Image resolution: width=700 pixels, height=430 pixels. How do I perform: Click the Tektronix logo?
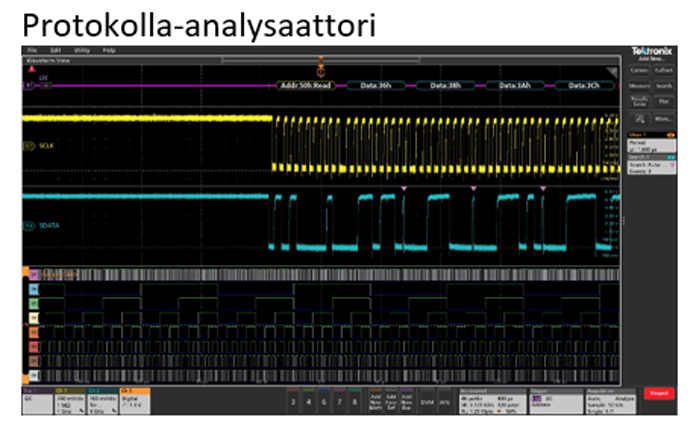(648, 49)
